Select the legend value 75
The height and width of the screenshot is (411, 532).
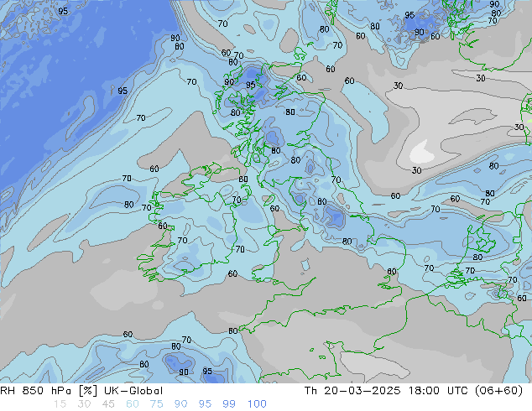[x=156, y=404]
